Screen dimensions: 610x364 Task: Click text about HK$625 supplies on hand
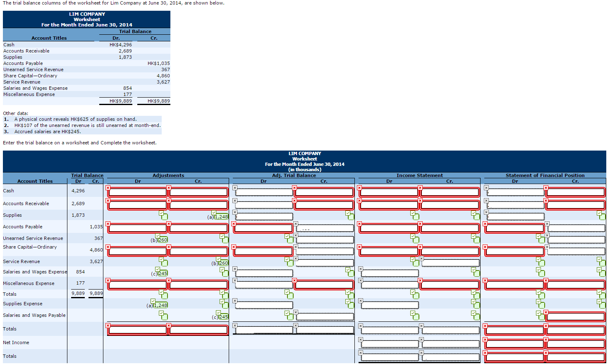pyautogui.click(x=76, y=119)
